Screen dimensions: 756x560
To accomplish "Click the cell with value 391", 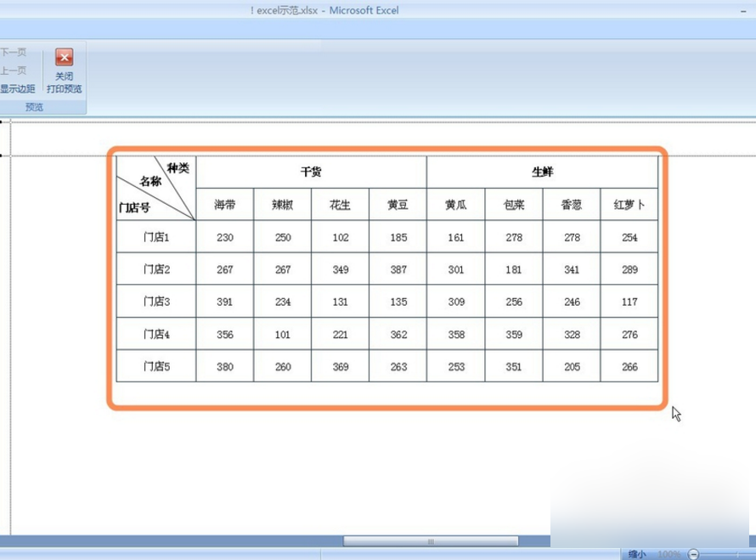I will click(x=225, y=302).
